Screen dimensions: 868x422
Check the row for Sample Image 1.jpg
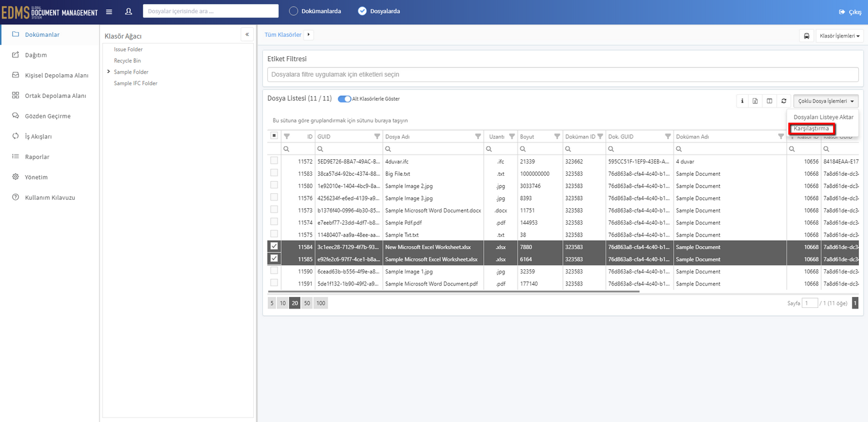coord(274,270)
